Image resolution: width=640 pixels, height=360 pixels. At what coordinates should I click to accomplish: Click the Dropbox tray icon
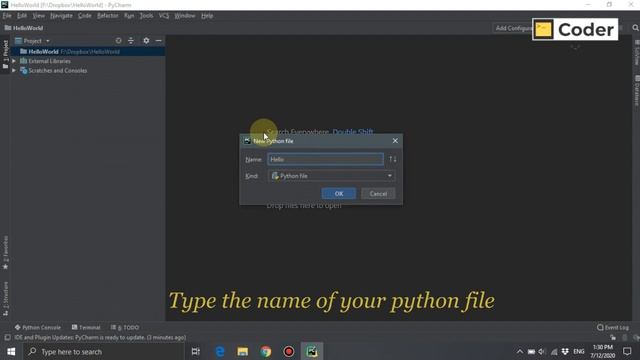[x=565, y=351]
